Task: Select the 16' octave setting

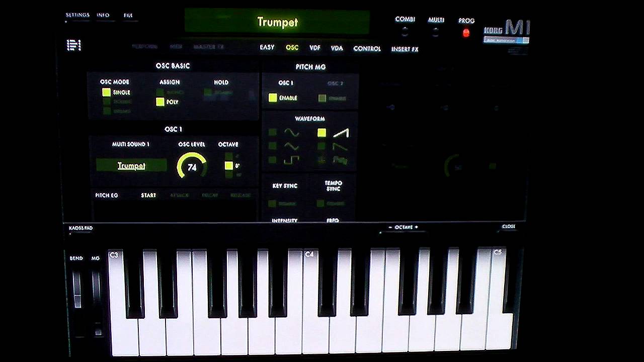Action: coord(229,174)
